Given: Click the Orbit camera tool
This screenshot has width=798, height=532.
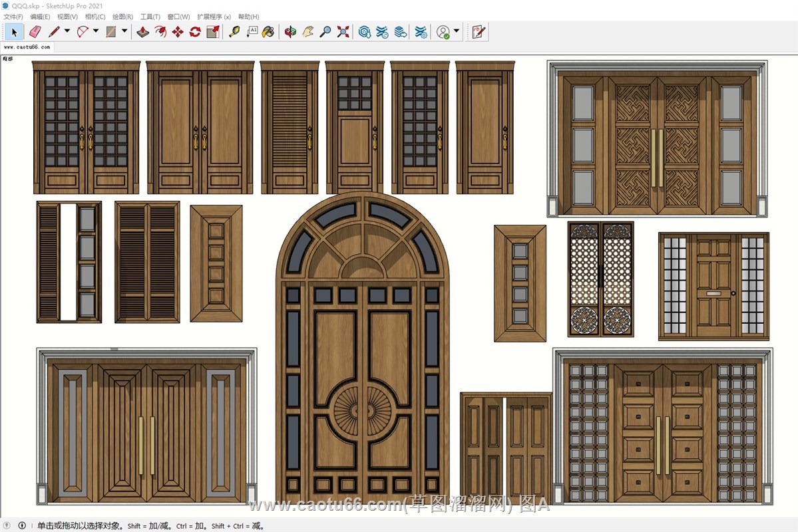Looking at the screenshot, I should click(290, 31).
